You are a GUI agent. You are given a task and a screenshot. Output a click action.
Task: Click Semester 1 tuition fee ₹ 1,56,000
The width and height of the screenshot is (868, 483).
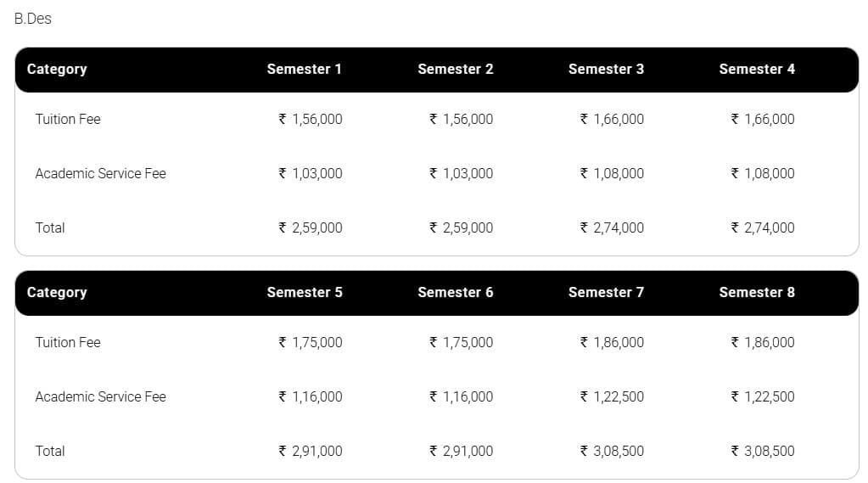coord(311,119)
